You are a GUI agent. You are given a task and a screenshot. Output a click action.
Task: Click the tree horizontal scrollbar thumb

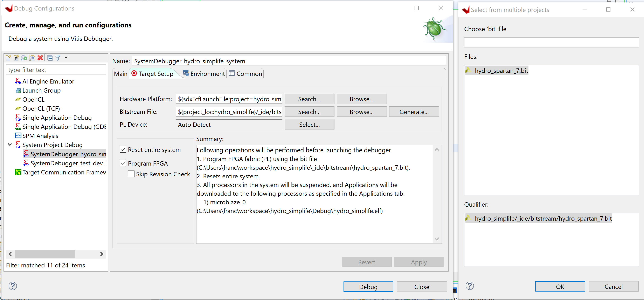(44, 254)
